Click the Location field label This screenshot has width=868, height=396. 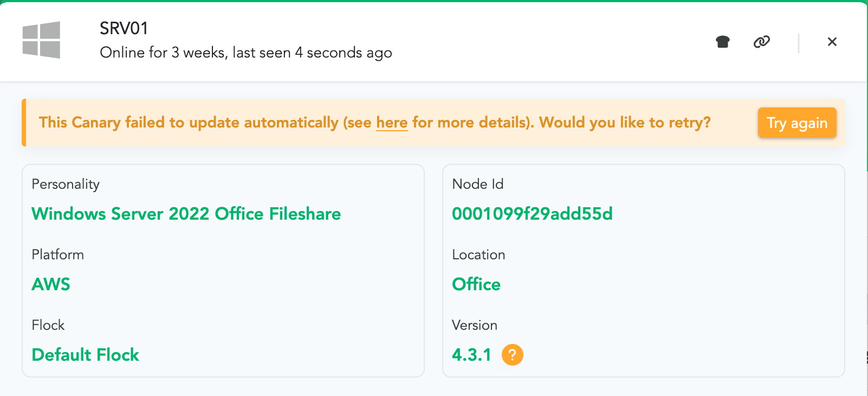point(478,255)
